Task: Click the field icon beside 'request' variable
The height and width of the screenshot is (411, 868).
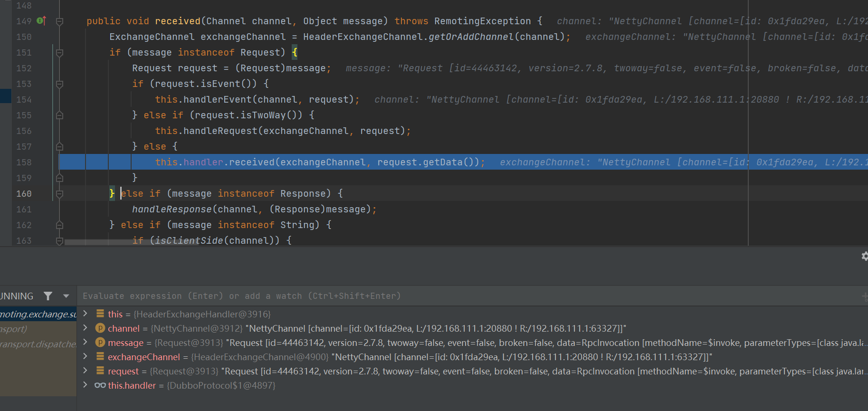Action: 100,371
